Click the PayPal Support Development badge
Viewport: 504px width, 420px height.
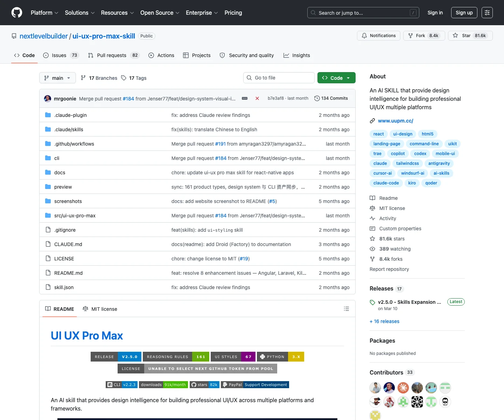pyautogui.click(x=255, y=385)
